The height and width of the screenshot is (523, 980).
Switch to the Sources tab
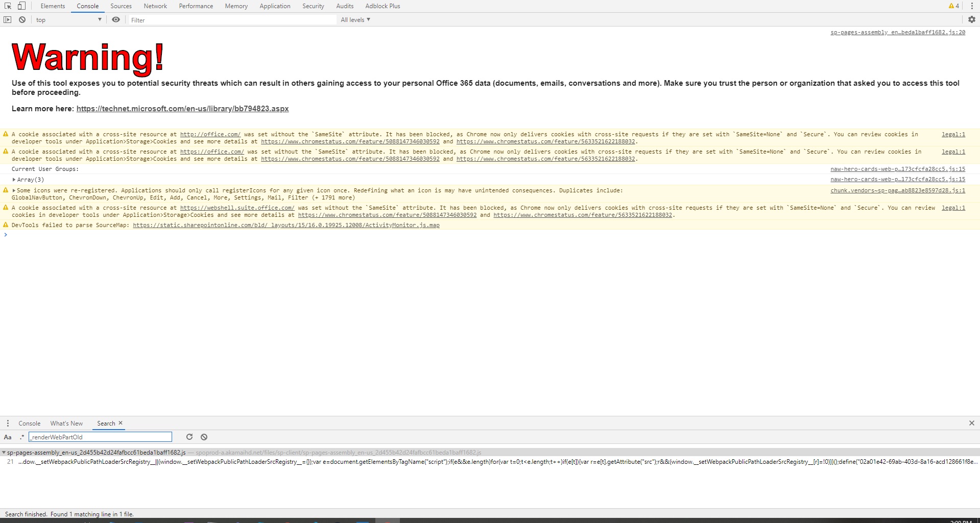[x=121, y=6]
